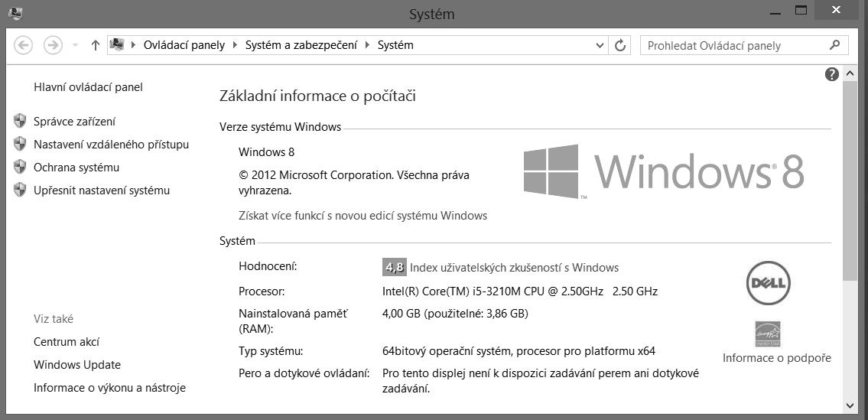Click the Dell logo
The width and height of the screenshot is (868, 420).
click(x=768, y=283)
